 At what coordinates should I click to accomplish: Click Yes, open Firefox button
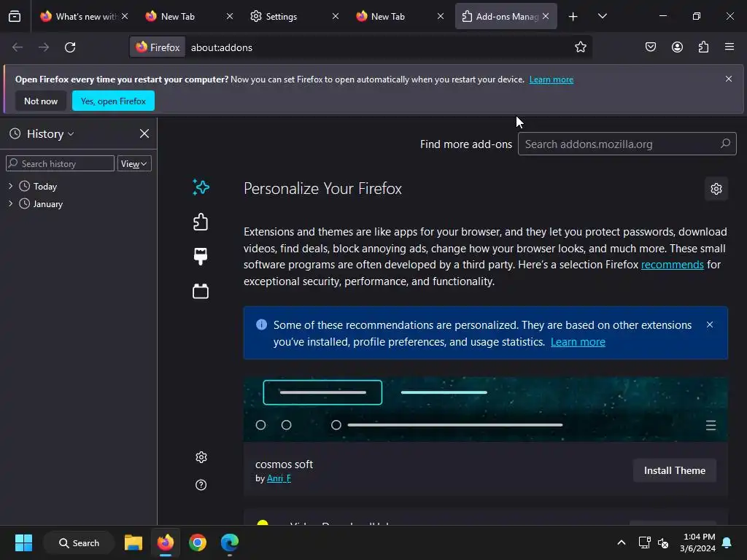(x=113, y=101)
